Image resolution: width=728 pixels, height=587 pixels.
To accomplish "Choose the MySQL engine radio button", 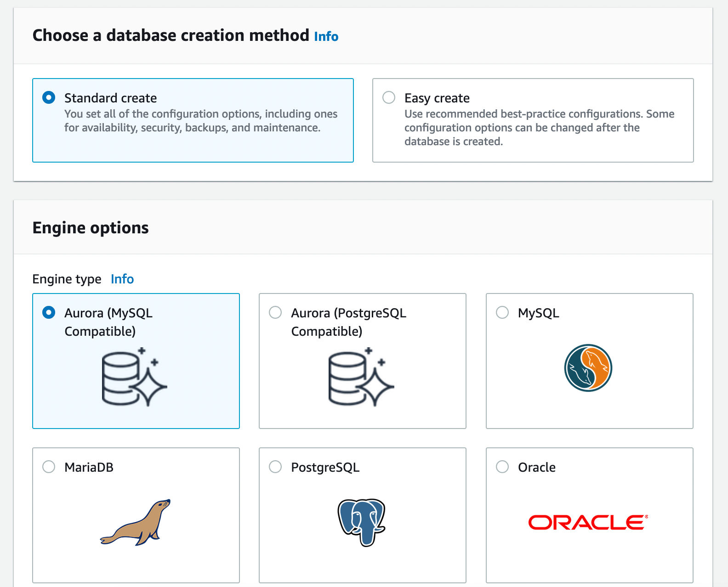I will (502, 312).
